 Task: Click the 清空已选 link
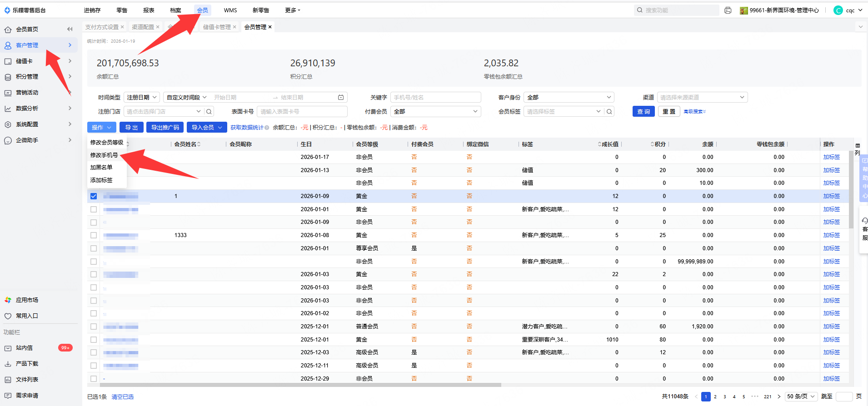point(123,397)
